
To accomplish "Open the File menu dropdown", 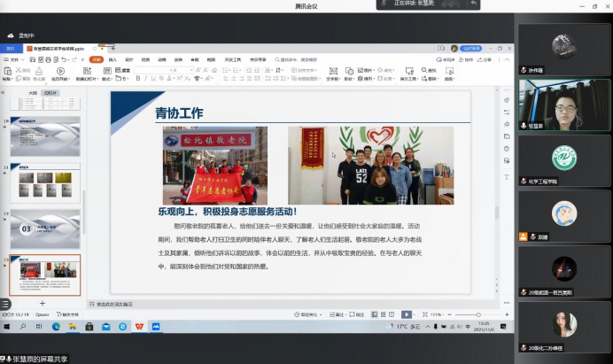I will pyautogui.click(x=14, y=60).
